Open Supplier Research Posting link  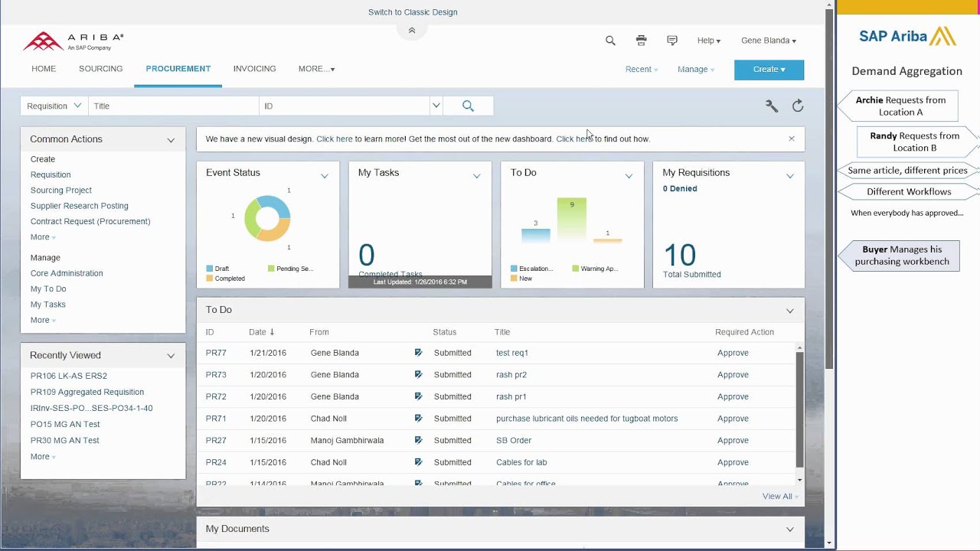click(80, 206)
